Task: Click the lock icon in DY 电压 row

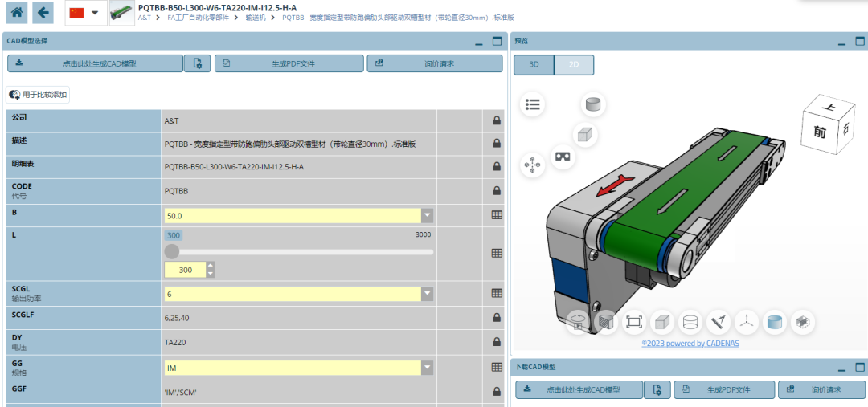Action: (497, 342)
